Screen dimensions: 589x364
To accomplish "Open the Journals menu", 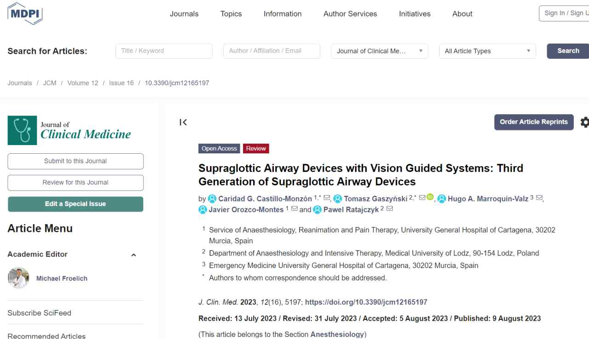I will tap(184, 14).
